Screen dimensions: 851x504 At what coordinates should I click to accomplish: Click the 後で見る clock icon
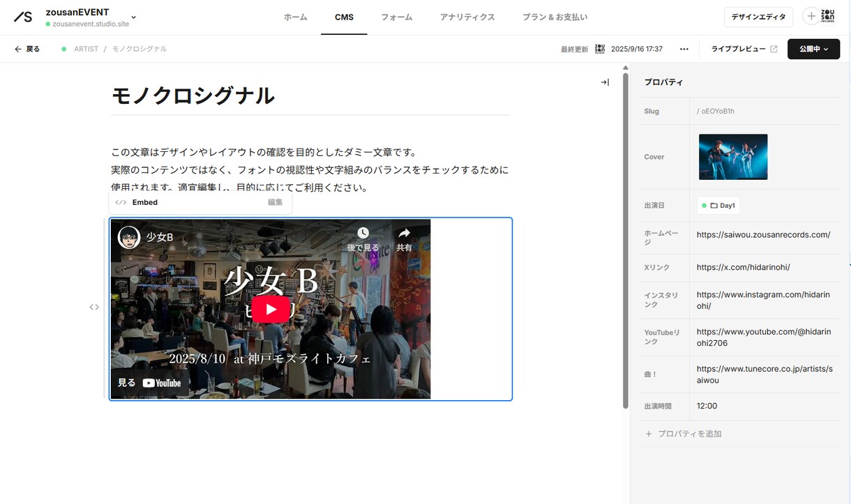click(x=363, y=233)
